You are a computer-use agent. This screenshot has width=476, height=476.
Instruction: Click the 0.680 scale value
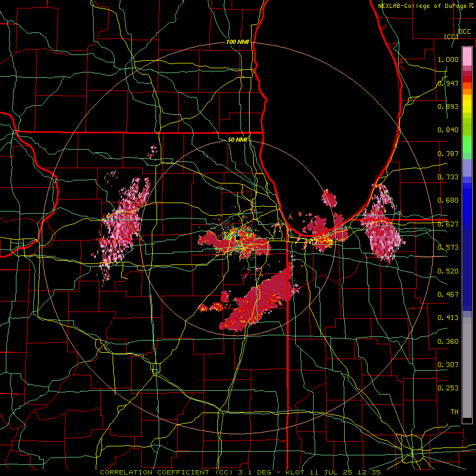pyautogui.click(x=448, y=200)
